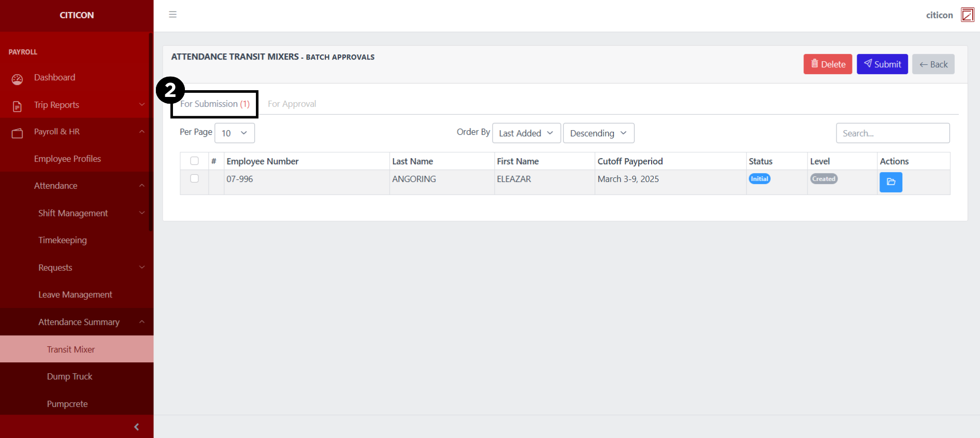
Task: Click the Initial status badge
Action: (759, 179)
